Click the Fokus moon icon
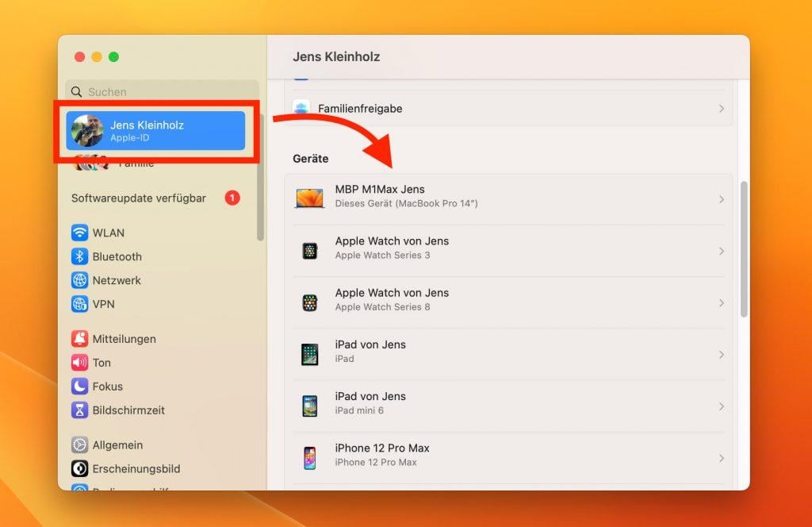 pyautogui.click(x=79, y=387)
